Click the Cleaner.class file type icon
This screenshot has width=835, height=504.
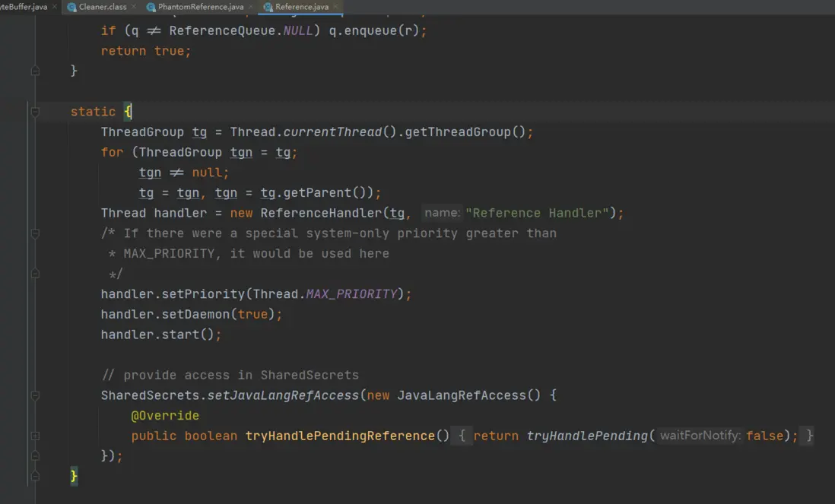tap(72, 7)
